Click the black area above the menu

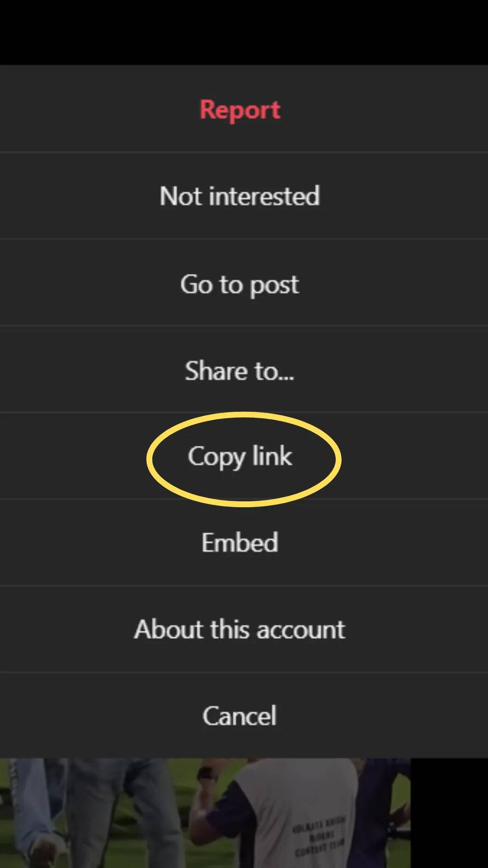pos(244,32)
